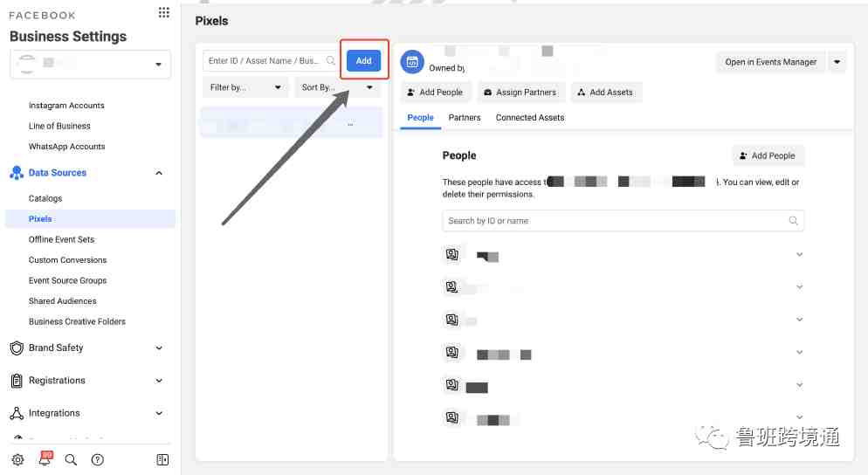Open notifications bell icon
Image resolution: width=868 pixels, height=475 pixels.
point(45,458)
